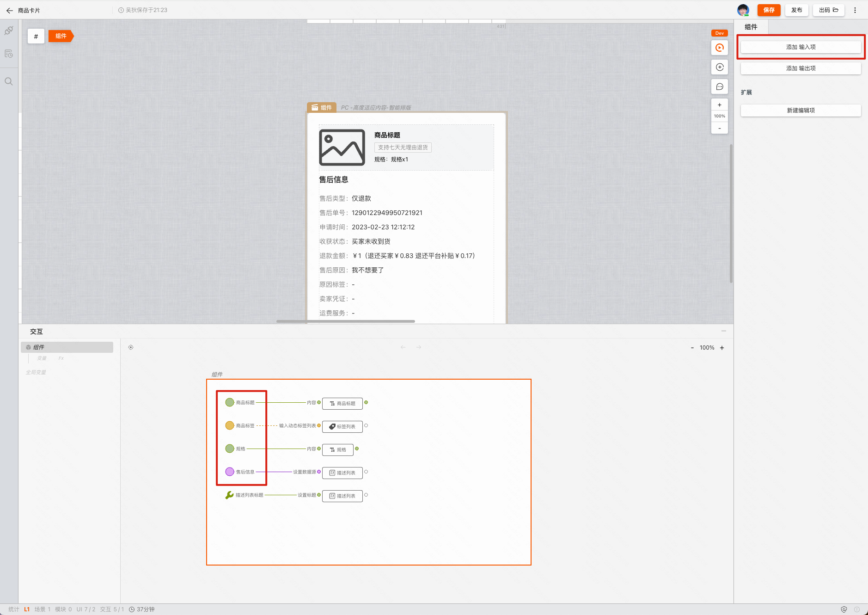Select the 组件 item in the 交互 tree
Viewport: 868px width, 615px height.
[67, 347]
